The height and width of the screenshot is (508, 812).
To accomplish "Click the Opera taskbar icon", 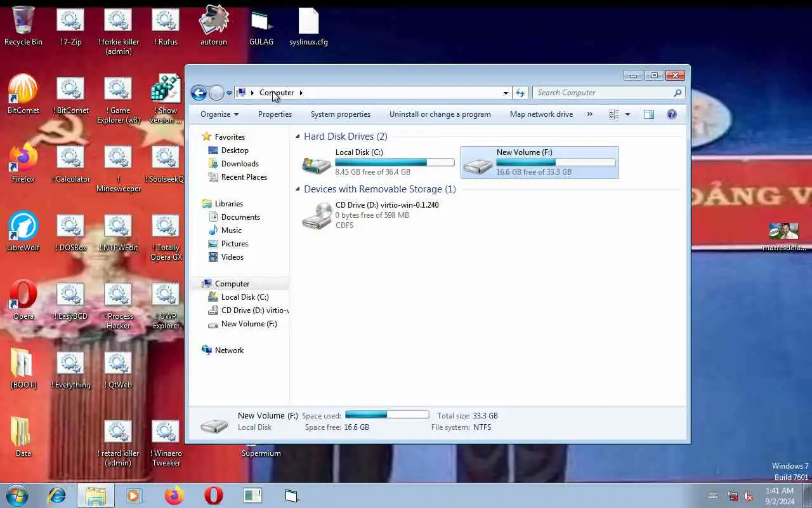I will tap(214, 495).
